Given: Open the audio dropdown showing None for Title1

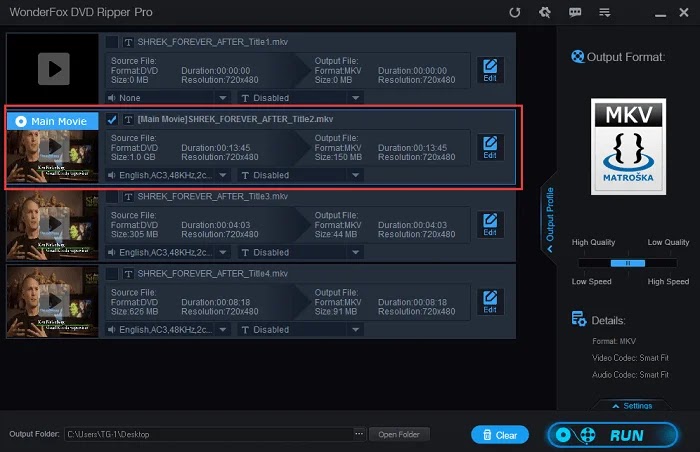Looking at the screenshot, I should point(167,98).
